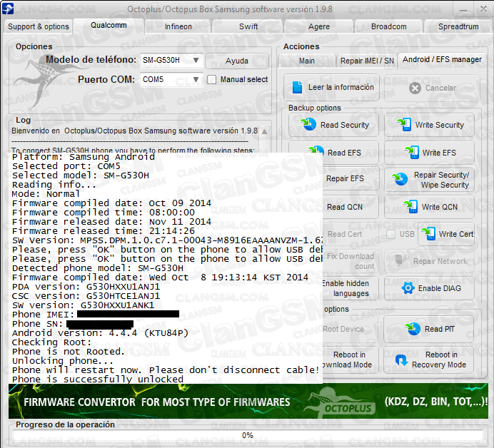Image resolution: width=494 pixels, height=448 pixels.
Task: Click the Write Cert phone icon
Action: click(428, 234)
